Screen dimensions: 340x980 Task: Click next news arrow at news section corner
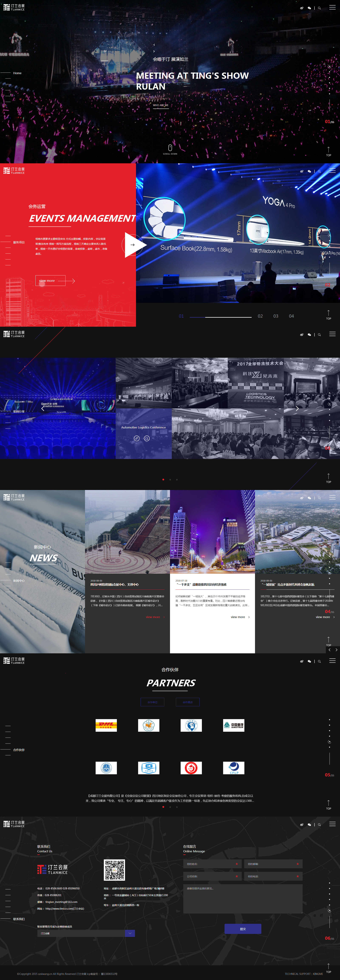pos(336,650)
